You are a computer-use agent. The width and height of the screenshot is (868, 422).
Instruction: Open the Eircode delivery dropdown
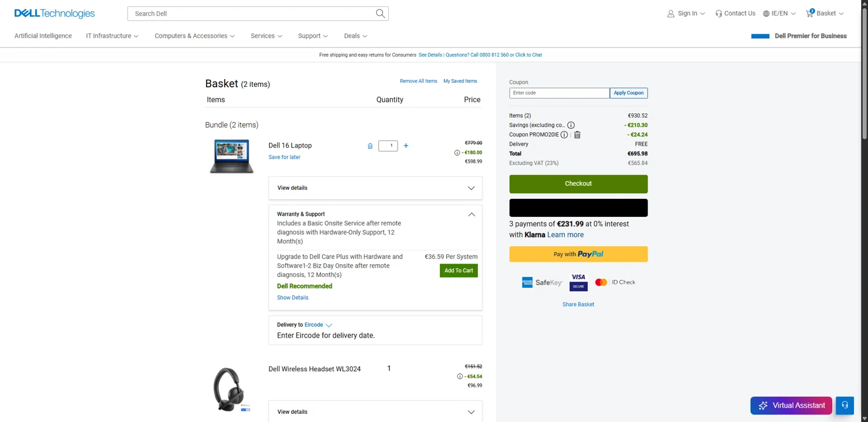[x=318, y=325]
